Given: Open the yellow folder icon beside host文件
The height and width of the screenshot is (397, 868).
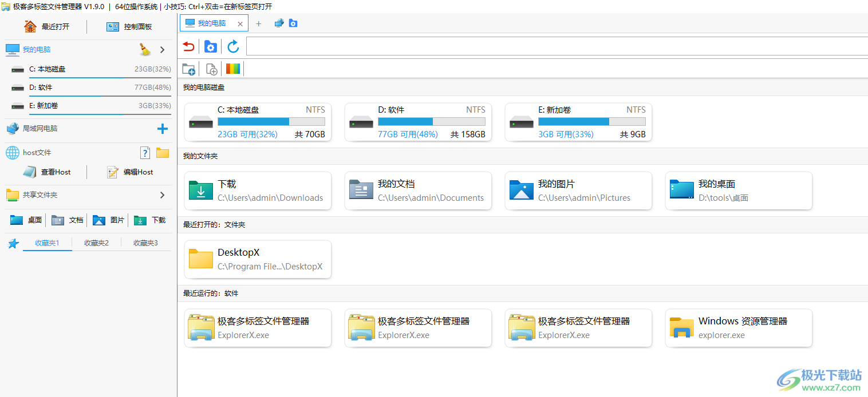Looking at the screenshot, I should pos(163,153).
